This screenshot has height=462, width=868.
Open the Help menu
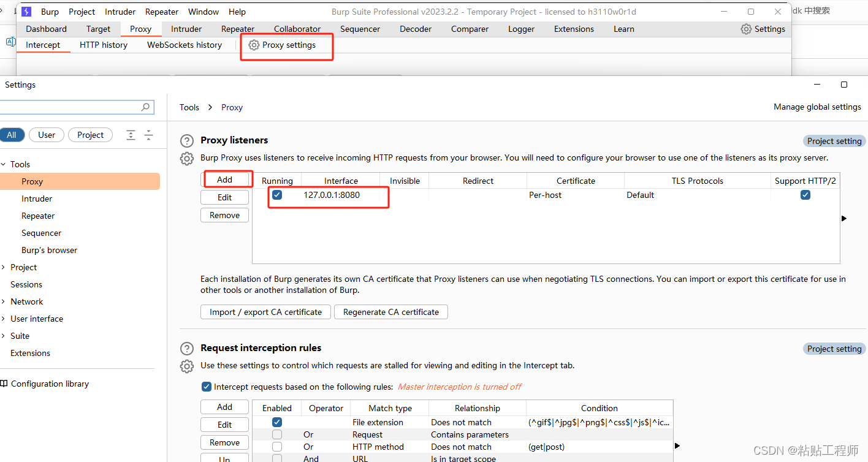click(237, 12)
